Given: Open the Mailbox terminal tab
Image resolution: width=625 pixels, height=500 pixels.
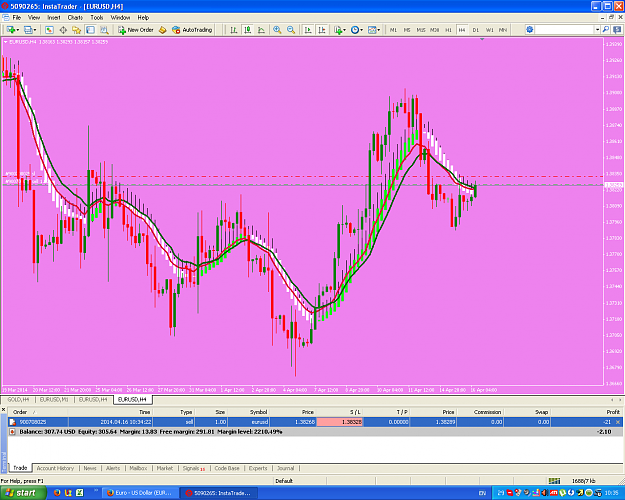Looking at the screenshot, I should [x=138, y=469].
